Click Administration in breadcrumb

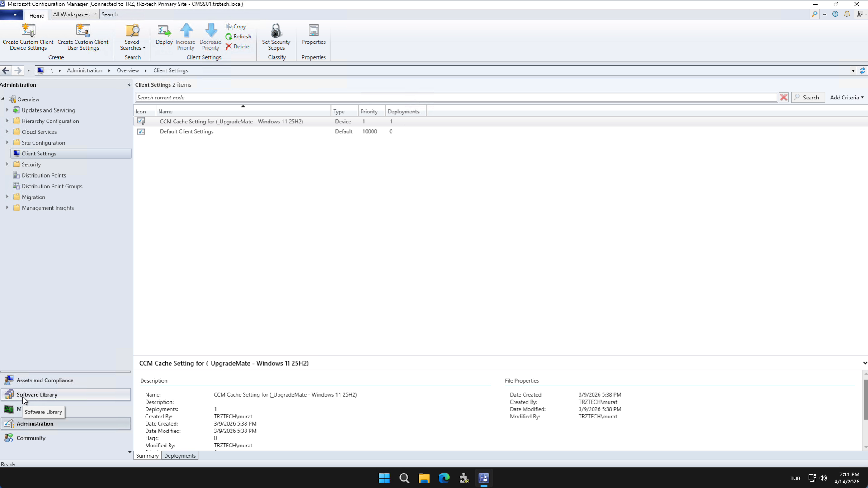coord(85,70)
